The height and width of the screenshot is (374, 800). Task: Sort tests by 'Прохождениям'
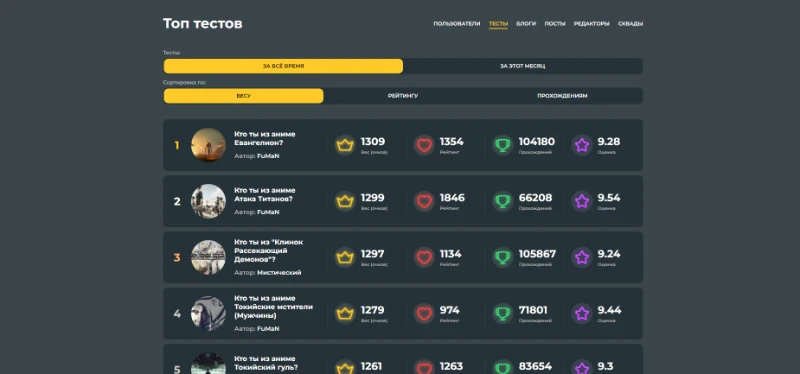tap(562, 95)
